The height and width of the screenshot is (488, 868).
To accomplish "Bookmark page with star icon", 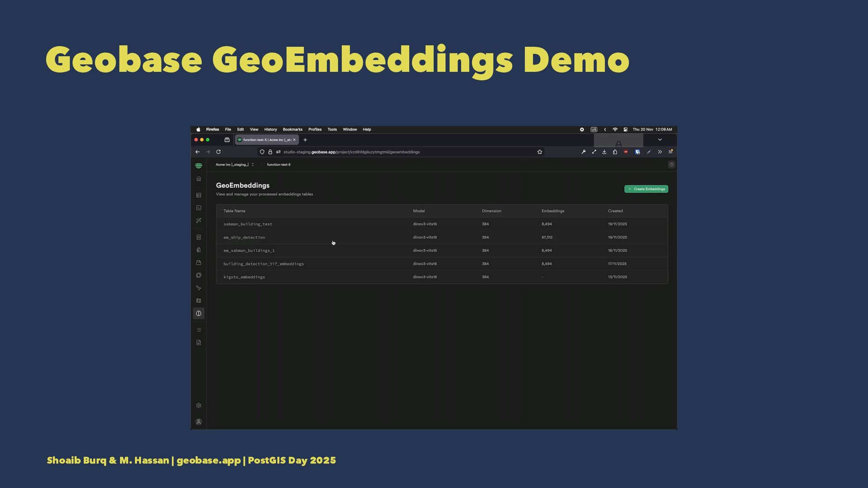I will [539, 152].
